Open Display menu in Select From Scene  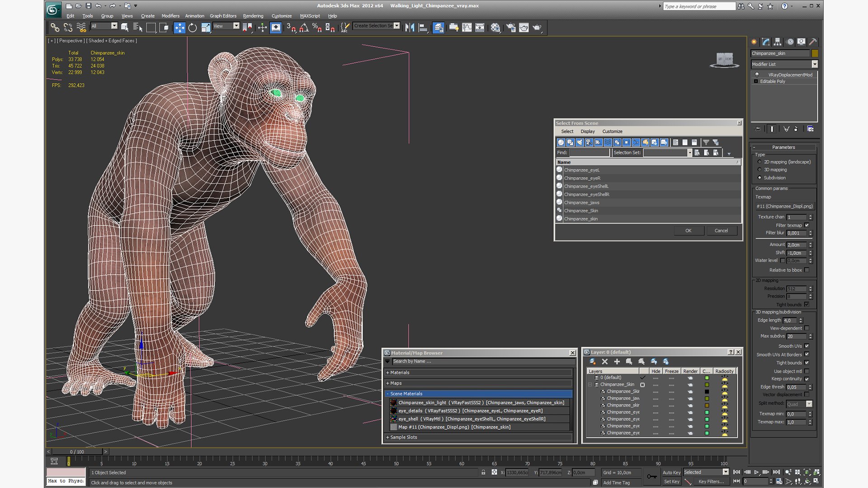[x=587, y=131]
